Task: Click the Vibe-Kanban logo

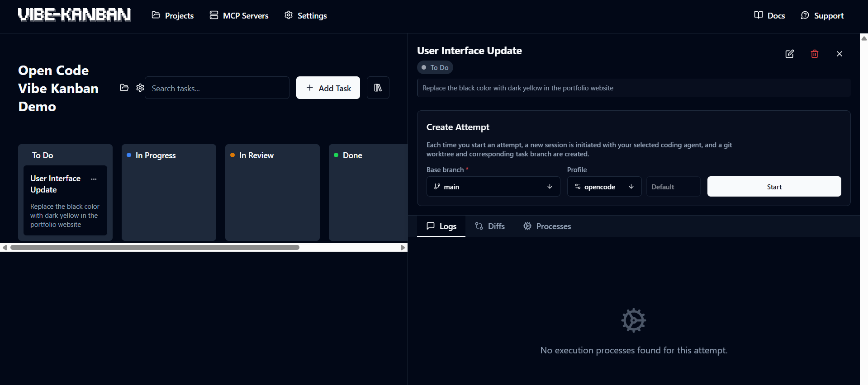Action: point(75,15)
